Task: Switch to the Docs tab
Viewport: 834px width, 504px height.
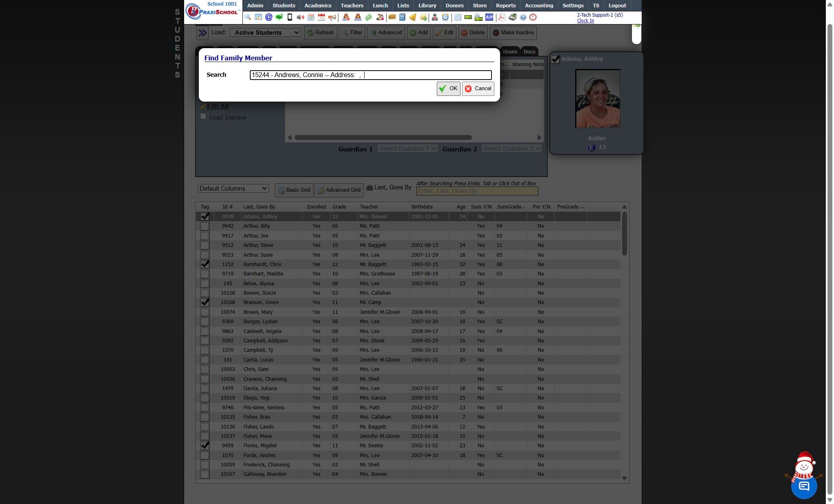Action: [x=529, y=52]
